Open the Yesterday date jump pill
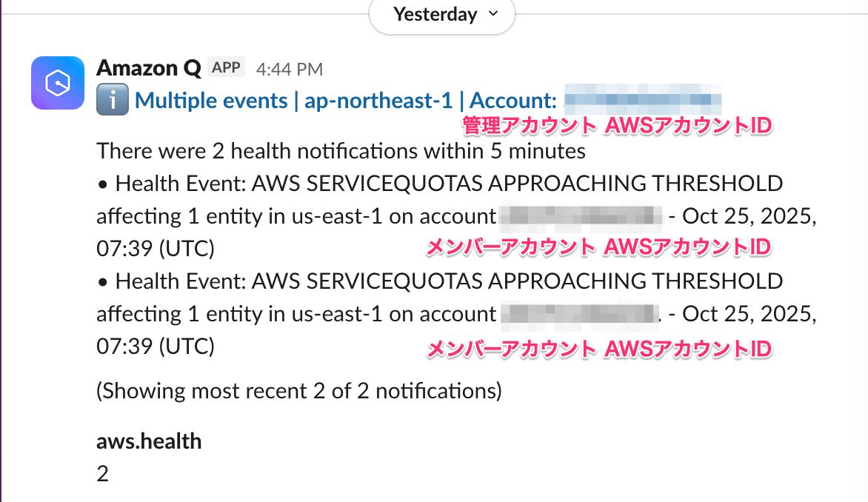 pyautogui.click(x=435, y=14)
